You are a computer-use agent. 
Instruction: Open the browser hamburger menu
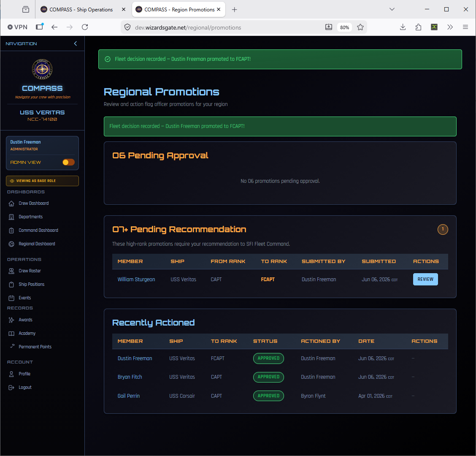click(x=465, y=27)
